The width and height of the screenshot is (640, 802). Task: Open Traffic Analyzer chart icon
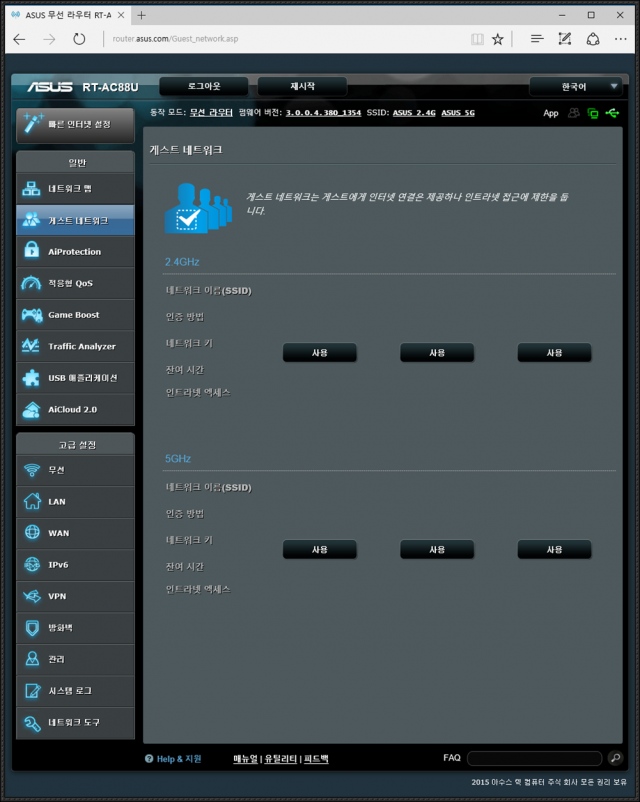click(x=31, y=346)
